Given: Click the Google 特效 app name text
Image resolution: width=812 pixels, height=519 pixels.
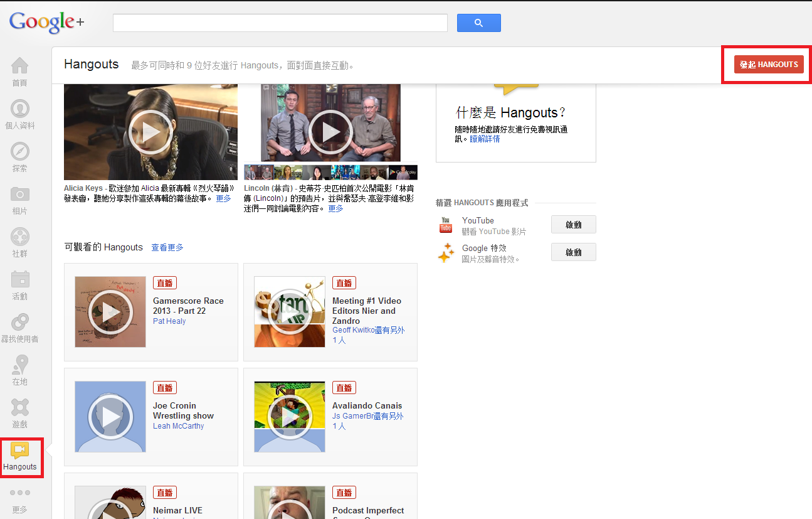Looking at the screenshot, I should tap(484, 248).
